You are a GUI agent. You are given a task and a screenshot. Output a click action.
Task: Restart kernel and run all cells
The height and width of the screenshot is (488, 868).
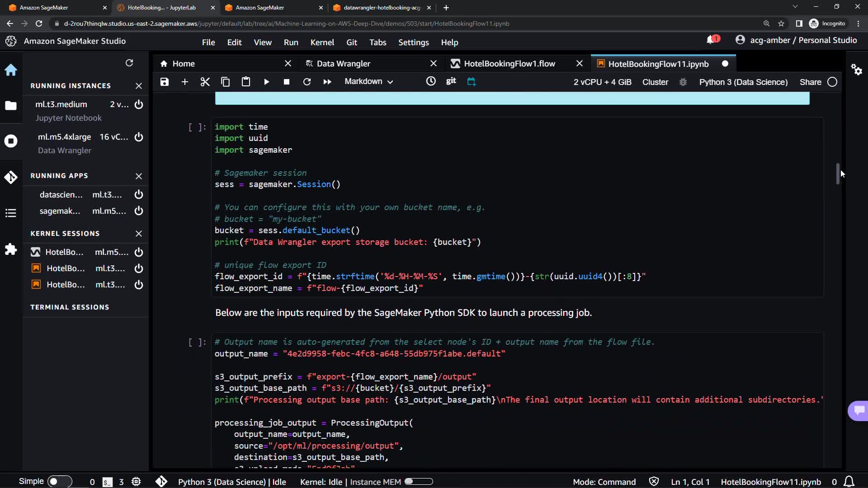(327, 82)
